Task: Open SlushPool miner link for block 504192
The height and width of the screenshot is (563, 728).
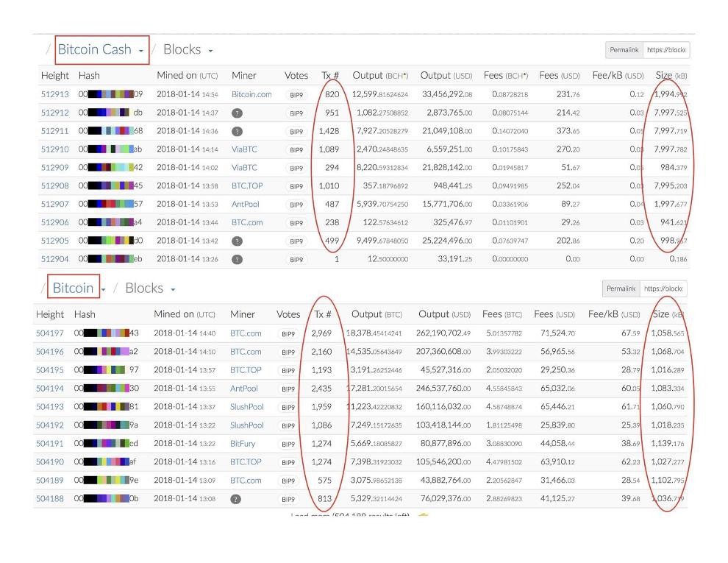Action: (x=247, y=425)
